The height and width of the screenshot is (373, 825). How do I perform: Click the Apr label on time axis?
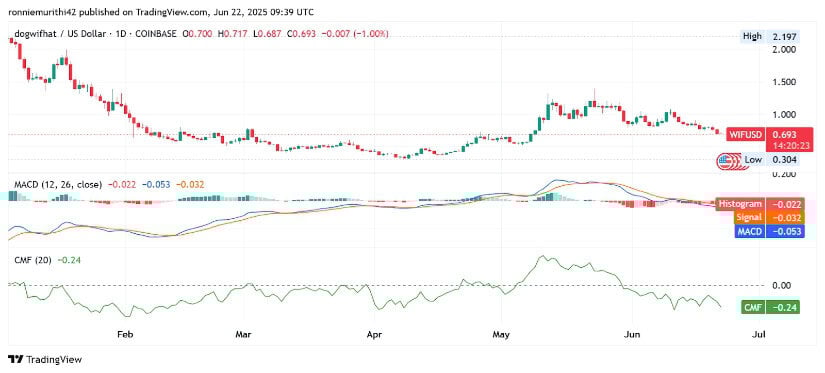[x=374, y=334]
